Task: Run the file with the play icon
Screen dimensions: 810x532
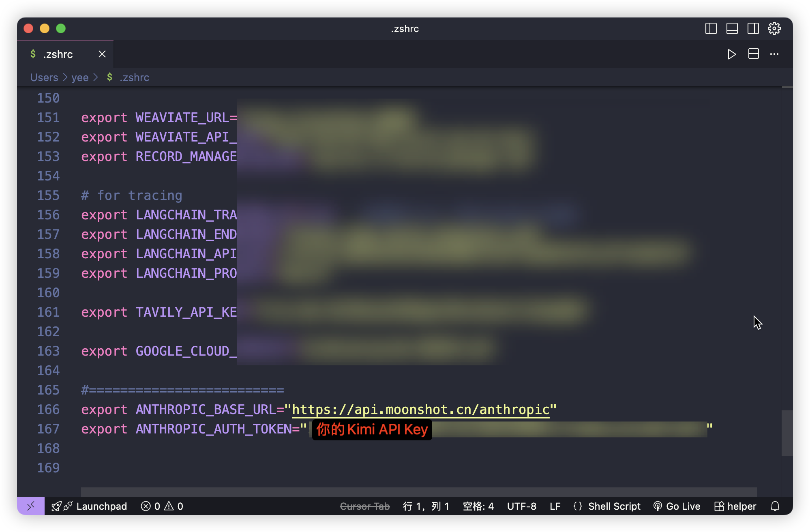Action: coord(731,54)
